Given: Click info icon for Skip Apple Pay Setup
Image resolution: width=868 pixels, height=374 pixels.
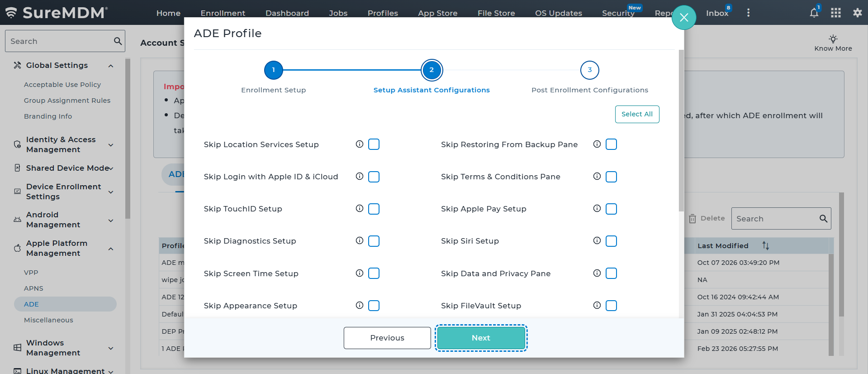Looking at the screenshot, I should (x=597, y=208).
